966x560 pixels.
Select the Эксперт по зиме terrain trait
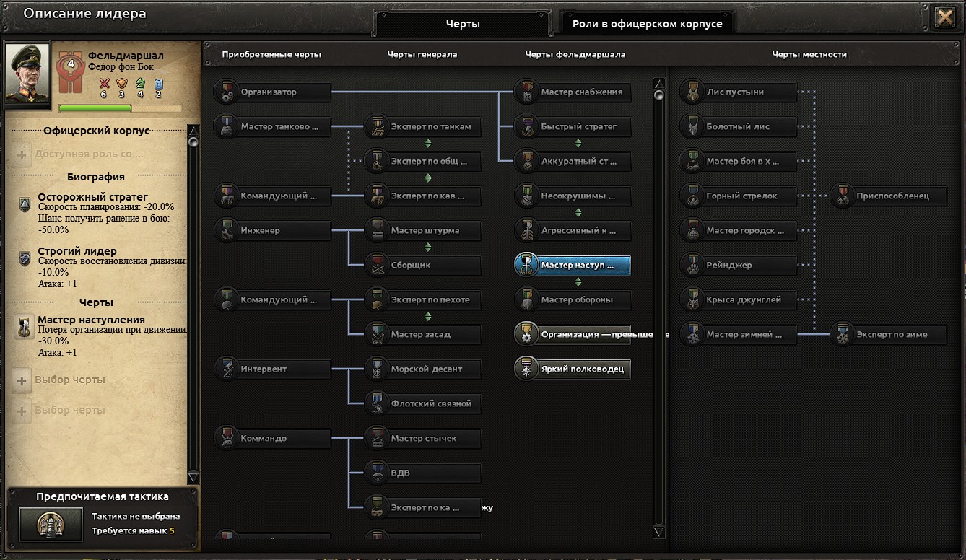click(x=889, y=334)
